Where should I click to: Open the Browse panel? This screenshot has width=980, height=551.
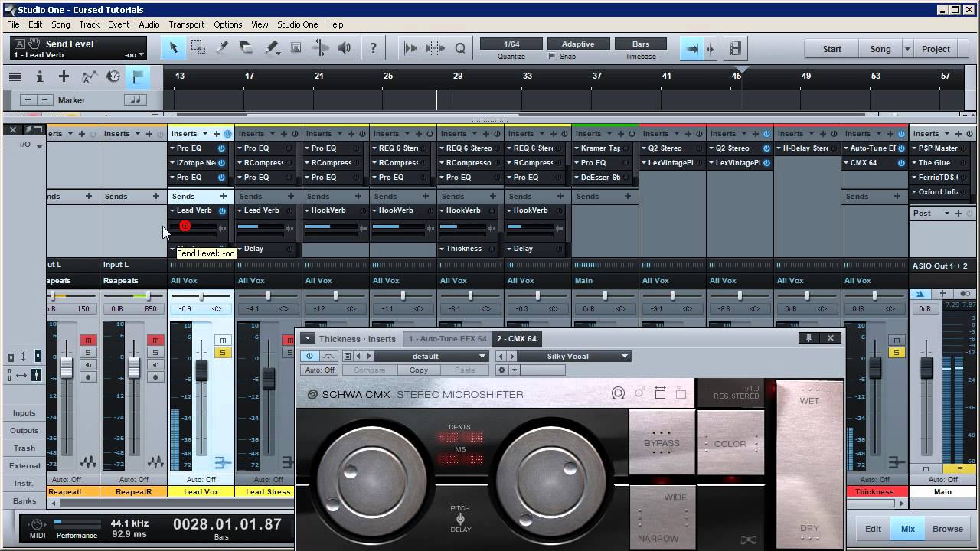[947, 528]
